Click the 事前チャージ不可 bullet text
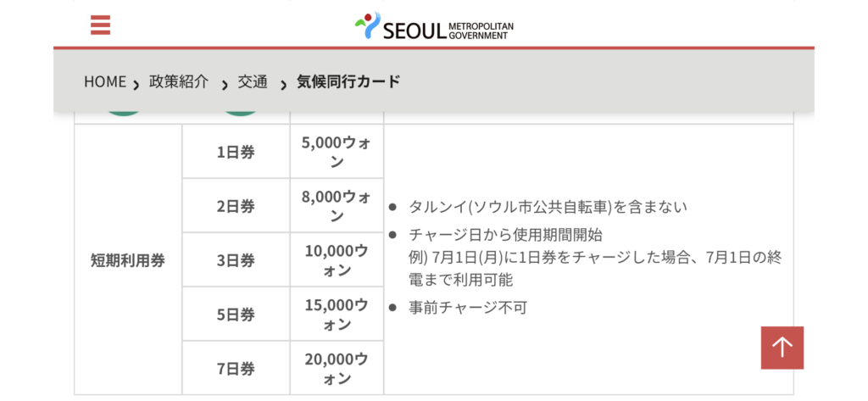 tap(468, 308)
